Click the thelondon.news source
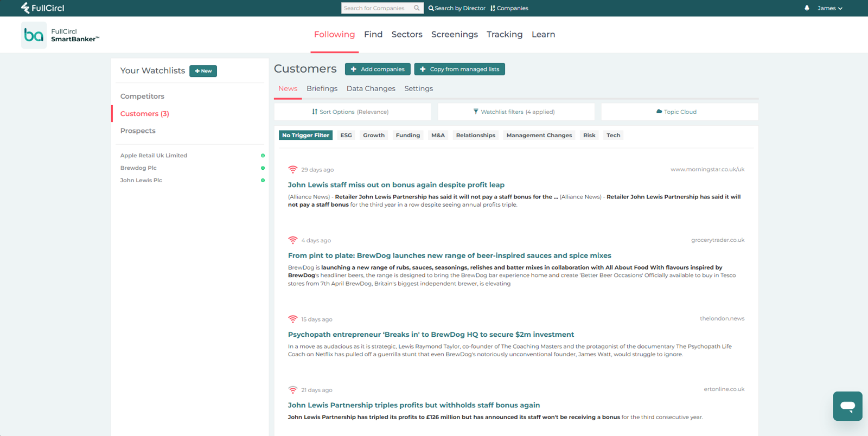The image size is (868, 436). coord(722,319)
